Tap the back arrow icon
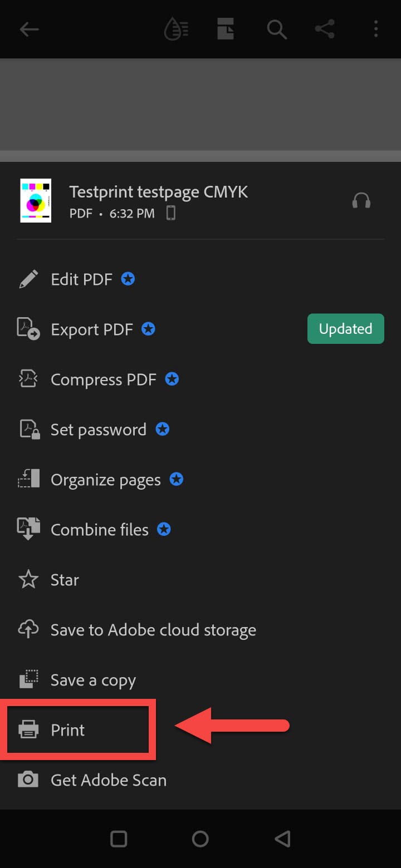This screenshot has width=401, height=868. pos(29,29)
